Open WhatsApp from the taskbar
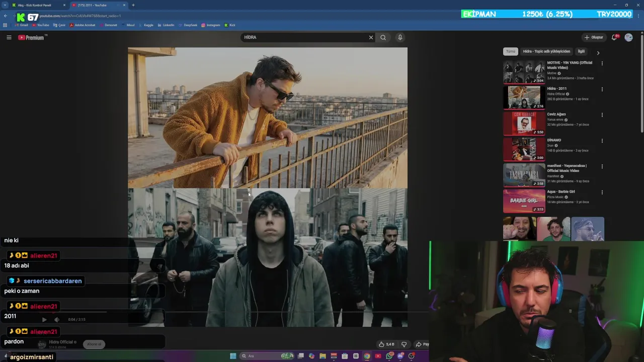Image resolution: width=644 pixels, height=362 pixels. (389, 356)
